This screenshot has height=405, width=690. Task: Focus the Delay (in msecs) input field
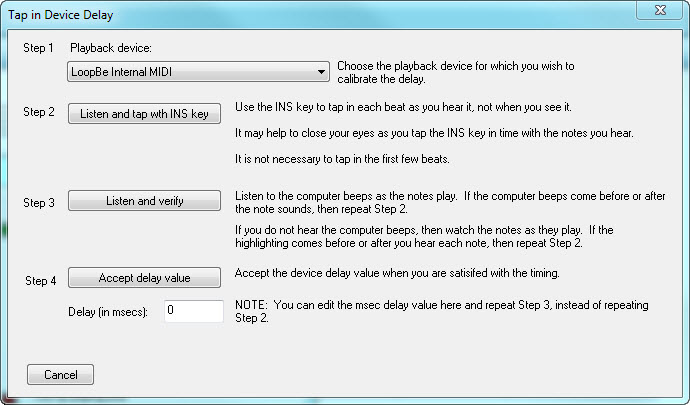pos(193,311)
